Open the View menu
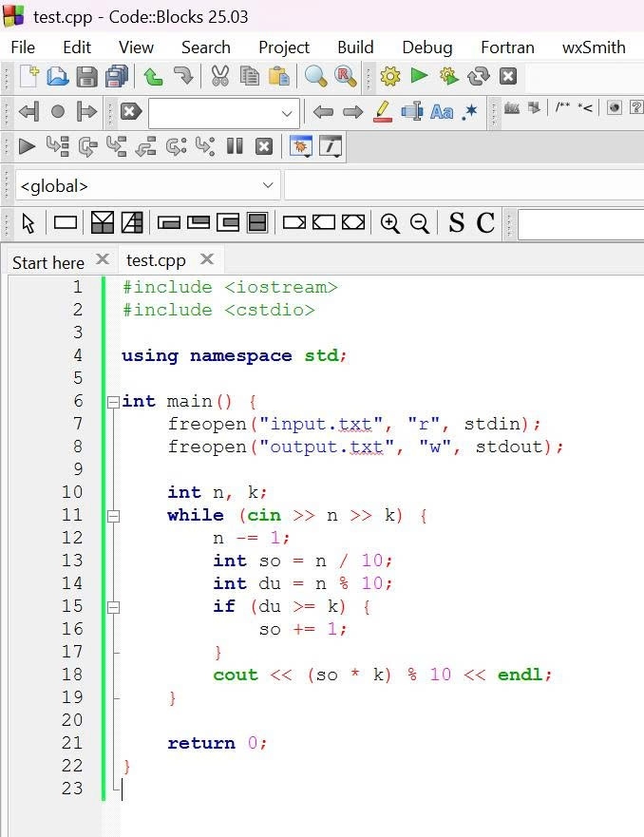The image size is (644, 837). [136, 47]
